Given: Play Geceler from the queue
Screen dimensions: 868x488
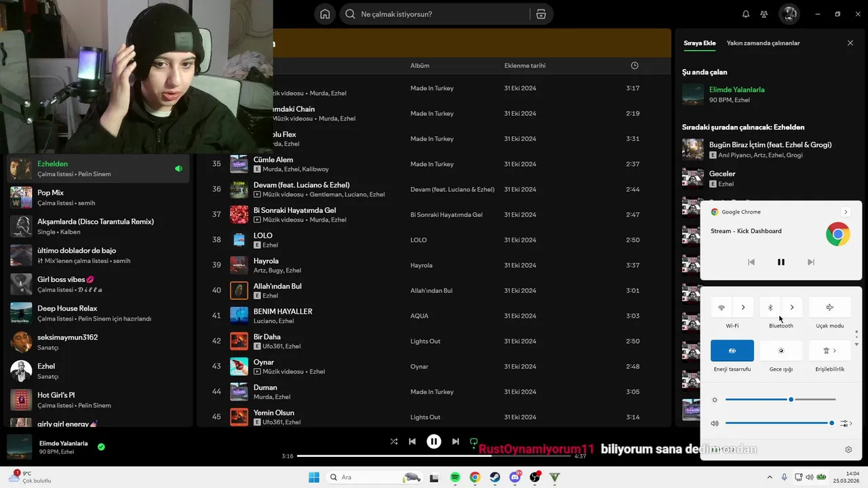Looking at the screenshot, I should click(693, 178).
